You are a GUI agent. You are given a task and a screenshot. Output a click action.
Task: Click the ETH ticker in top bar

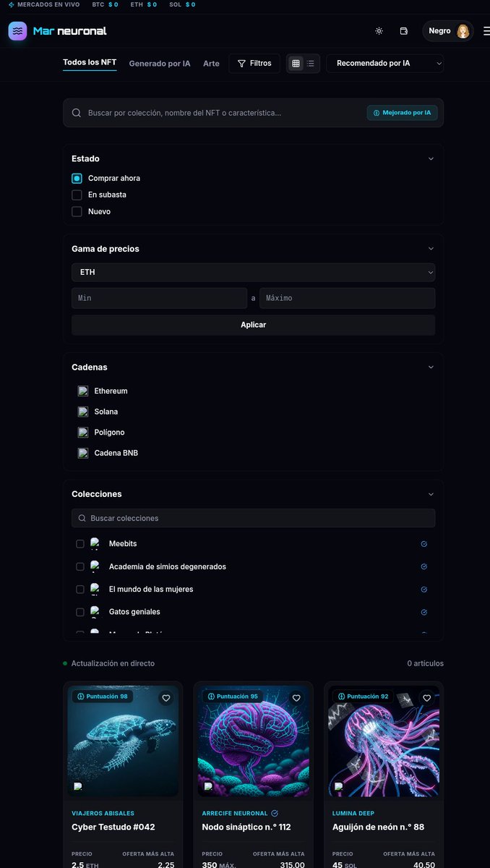[x=143, y=4]
